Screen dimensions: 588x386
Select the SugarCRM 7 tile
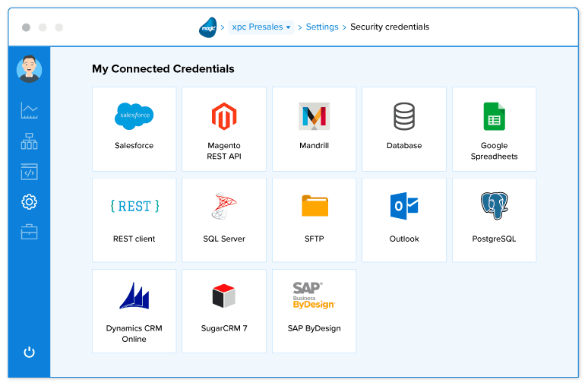224,311
